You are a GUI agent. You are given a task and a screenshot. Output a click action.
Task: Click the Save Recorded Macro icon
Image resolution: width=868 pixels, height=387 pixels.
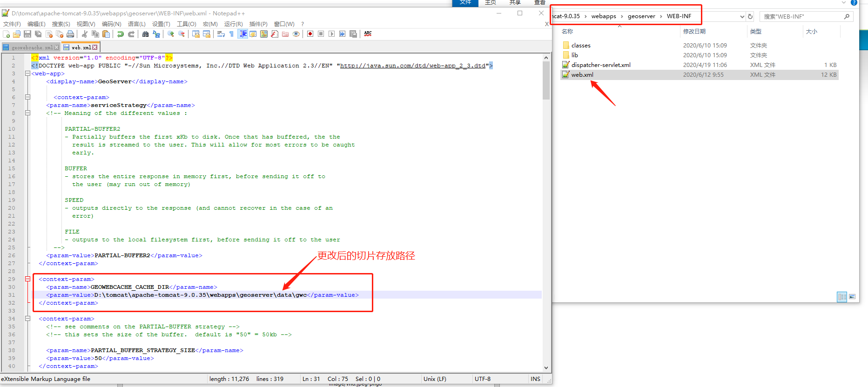(353, 34)
